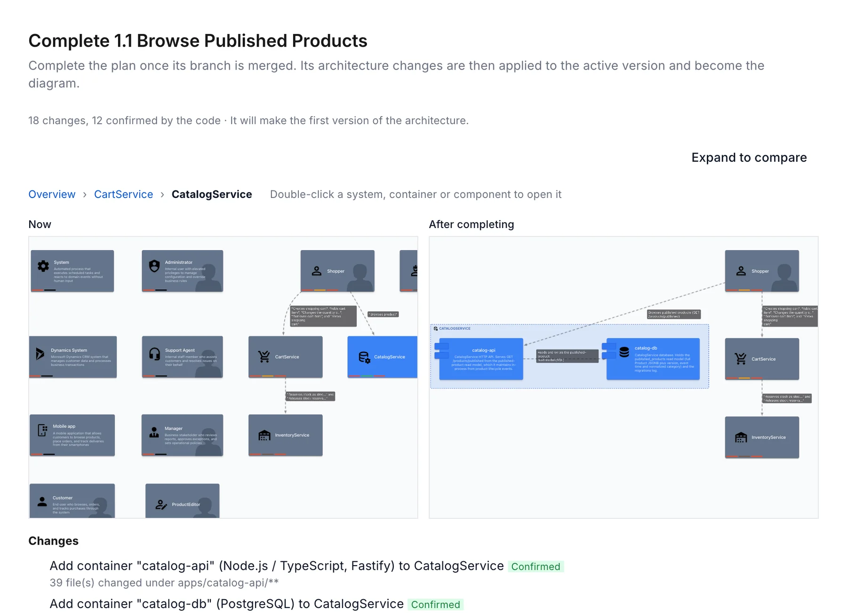
Task: Click the System gear icon in Now diagram
Action: [x=43, y=266]
